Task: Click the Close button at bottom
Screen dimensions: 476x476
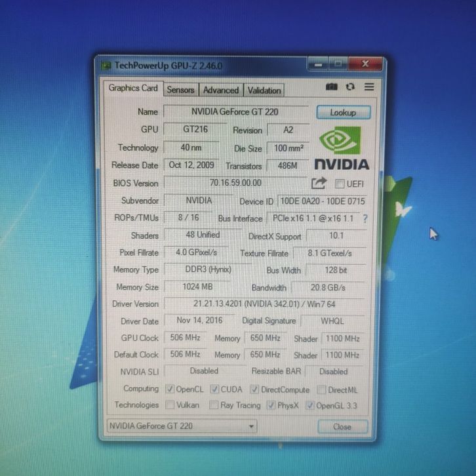Action: [x=342, y=427]
